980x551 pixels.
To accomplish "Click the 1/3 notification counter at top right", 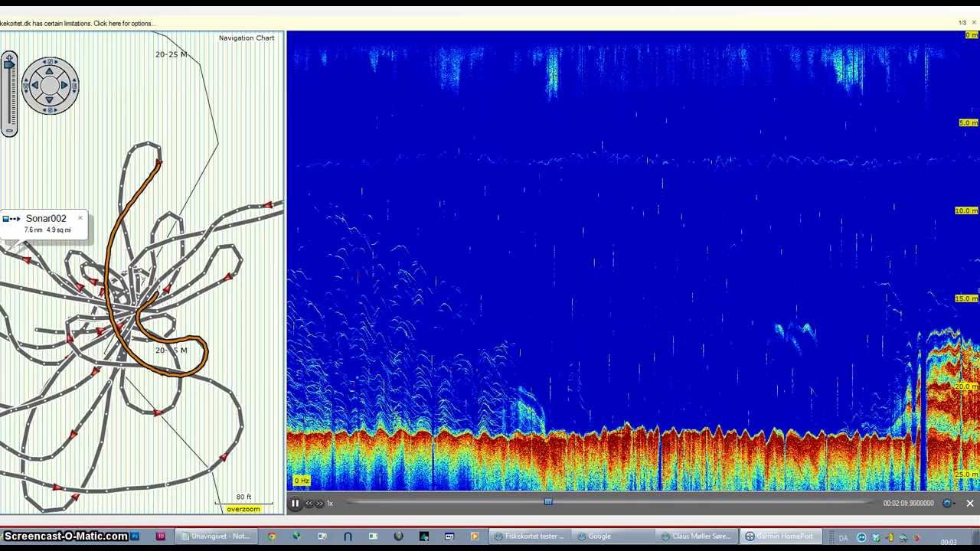I will [962, 23].
